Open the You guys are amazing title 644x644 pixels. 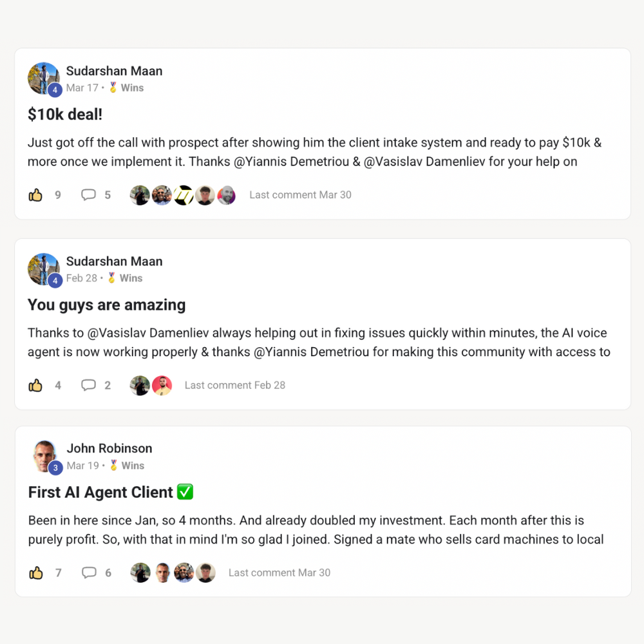[x=106, y=305]
